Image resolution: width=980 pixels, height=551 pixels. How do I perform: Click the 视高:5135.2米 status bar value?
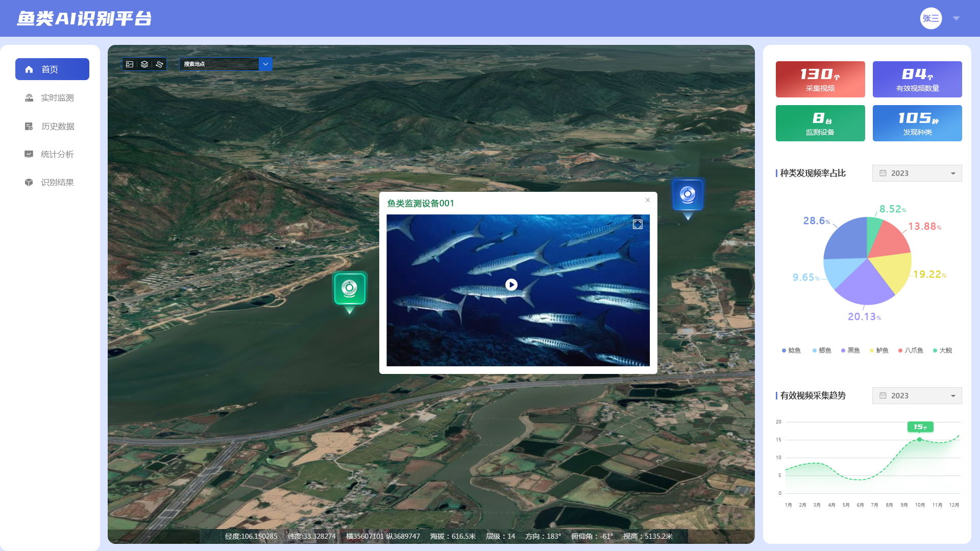(648, 536)
